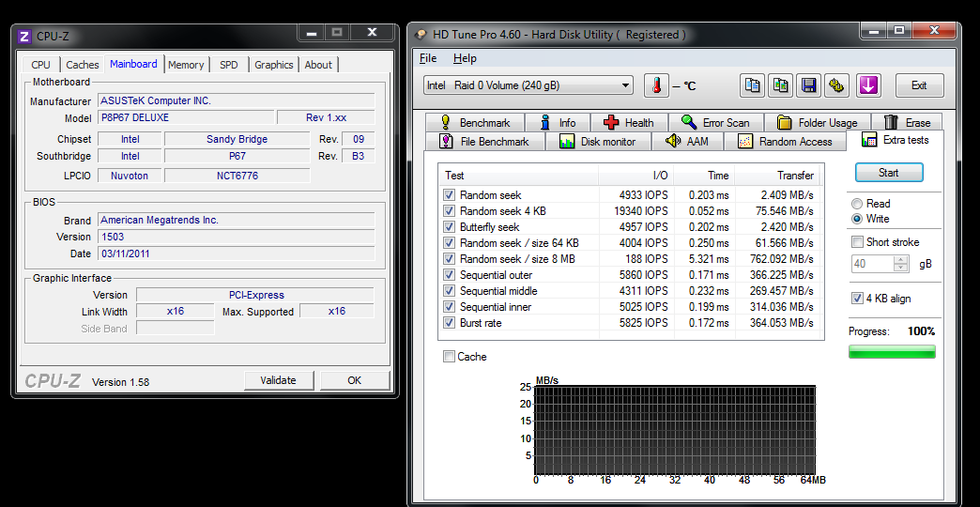The width and height of the screenshot is (980, 507).
Task: Toggle the 4 KB align checkbox
Action: [857, 299]
